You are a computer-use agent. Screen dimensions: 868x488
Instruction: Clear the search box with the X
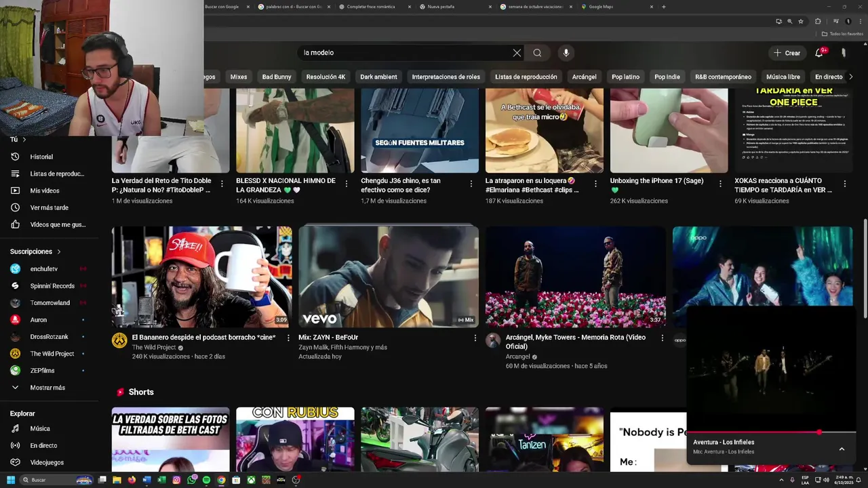point(517,53)
